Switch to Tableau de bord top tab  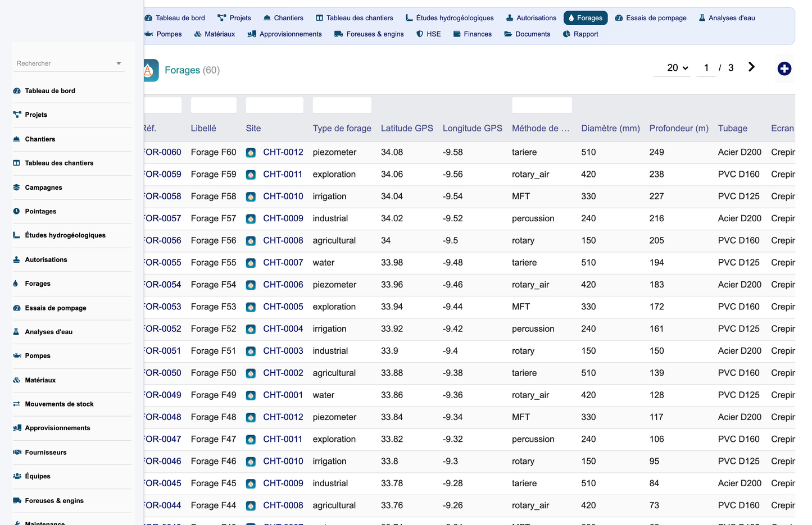[175, 18]
